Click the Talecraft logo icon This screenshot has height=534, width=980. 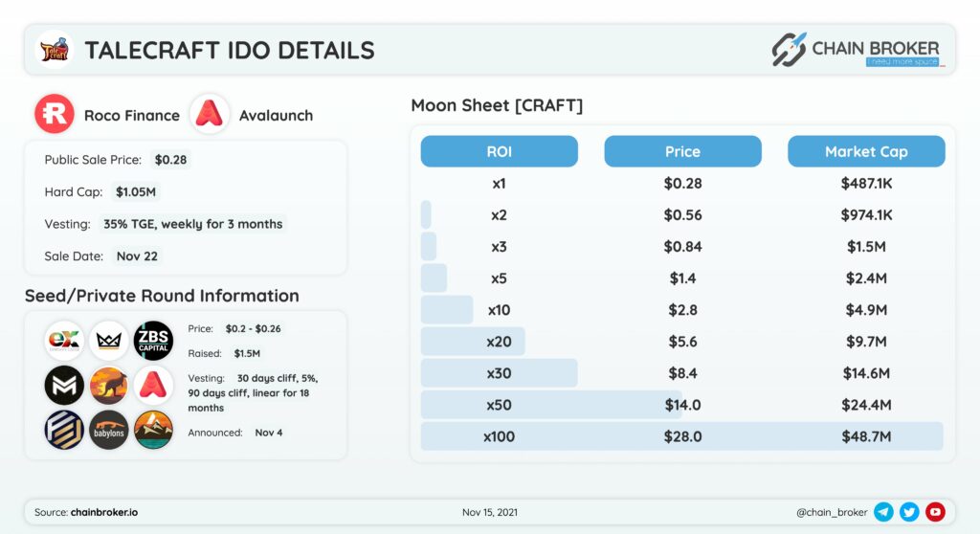tap(55, 50)
